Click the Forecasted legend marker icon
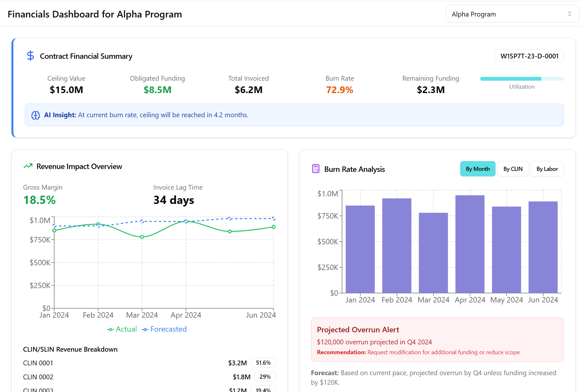The height and width of the screenshot is (392, 582). click(x=145, y=329)
